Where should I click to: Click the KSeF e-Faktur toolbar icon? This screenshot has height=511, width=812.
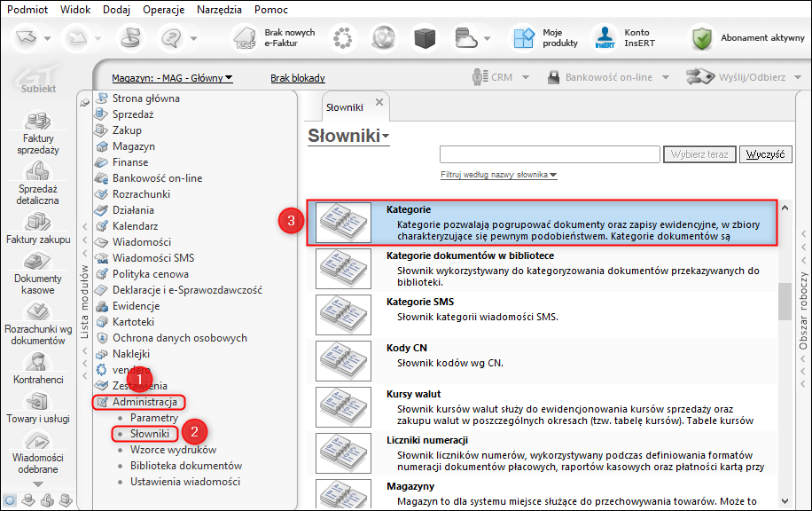[x=245, y=38]
